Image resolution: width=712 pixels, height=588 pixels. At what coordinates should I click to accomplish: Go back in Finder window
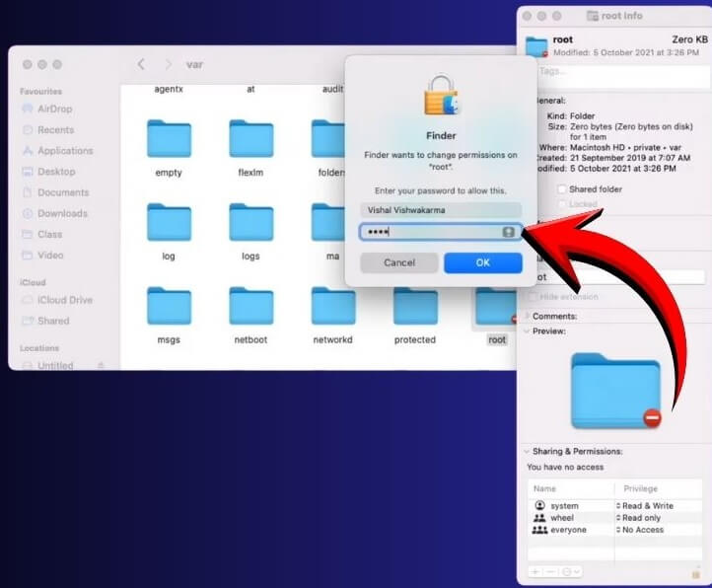click(x=141, y=64)
